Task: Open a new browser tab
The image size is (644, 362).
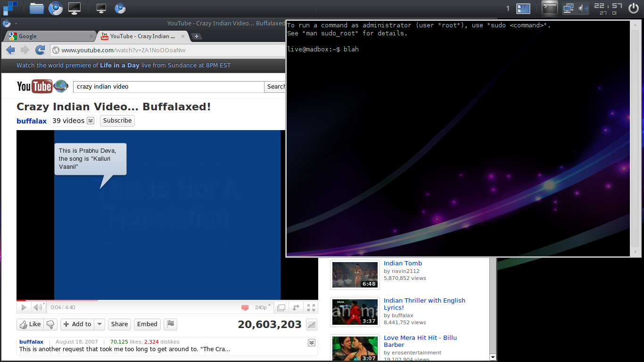Action: click(x=197, y=36)
